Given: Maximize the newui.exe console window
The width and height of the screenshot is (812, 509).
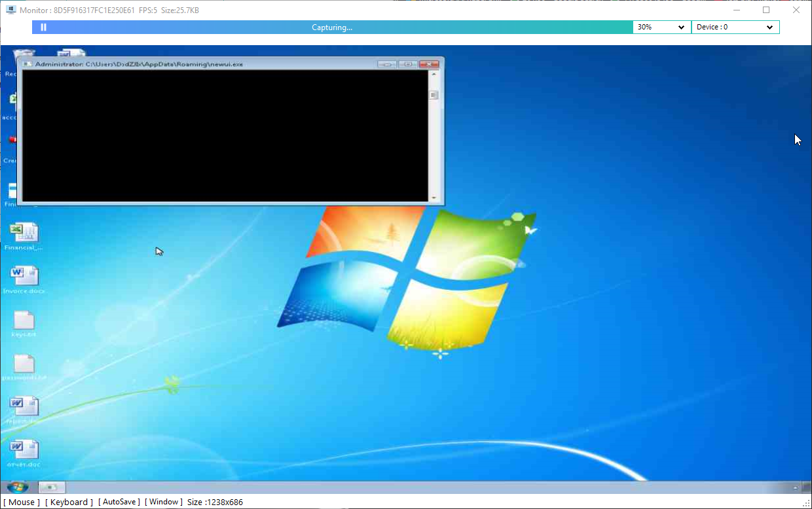Looking at the screenshot, I should pyautogui.click(x=407, y=64).
